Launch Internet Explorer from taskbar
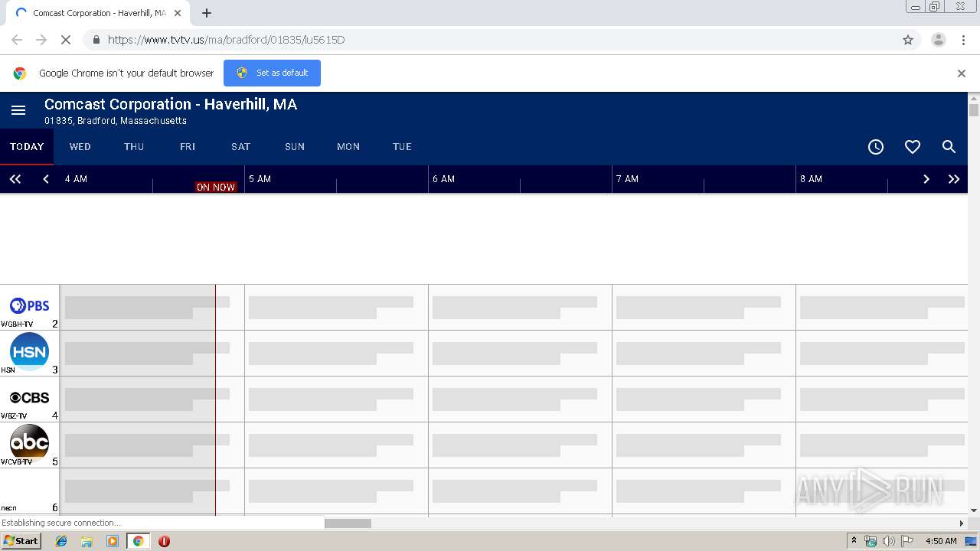980x551 pixels. tap(61, 541)
